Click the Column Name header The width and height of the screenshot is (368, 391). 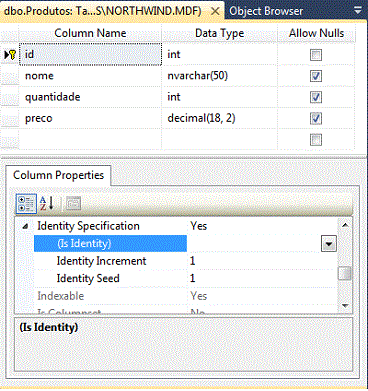90,33
